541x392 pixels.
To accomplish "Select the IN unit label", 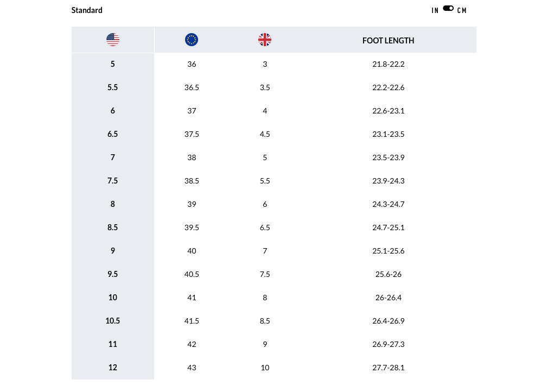I will [435, 10].
